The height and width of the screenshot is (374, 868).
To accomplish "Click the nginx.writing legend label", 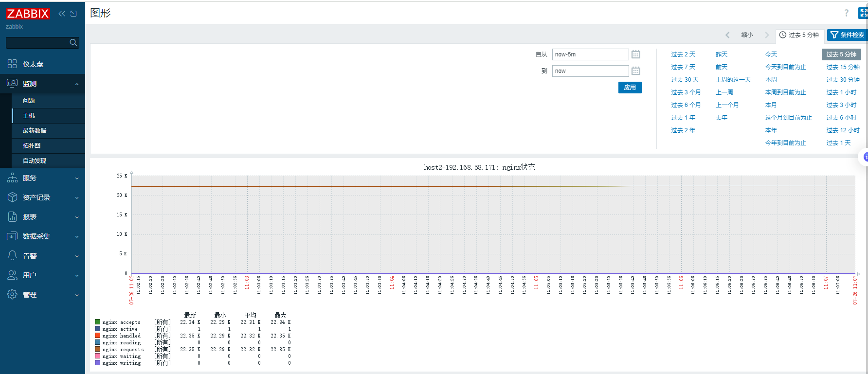I will pos(122,363).
